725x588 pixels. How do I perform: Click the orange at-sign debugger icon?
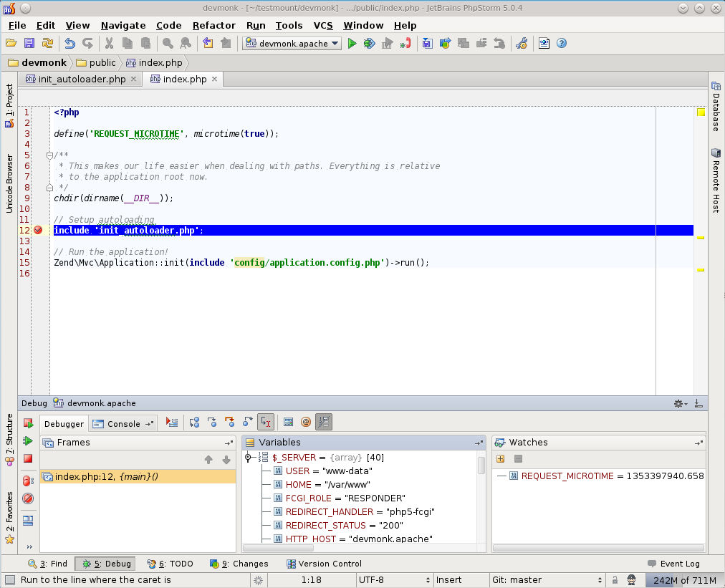coord(306,422)
